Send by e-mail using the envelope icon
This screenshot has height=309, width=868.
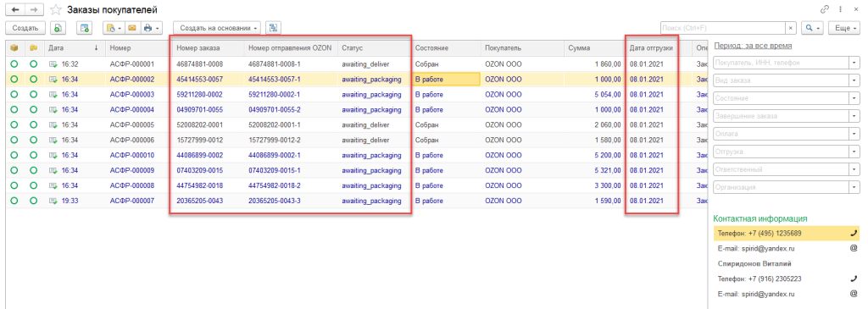pyautogui.click(x=132, y=28)
